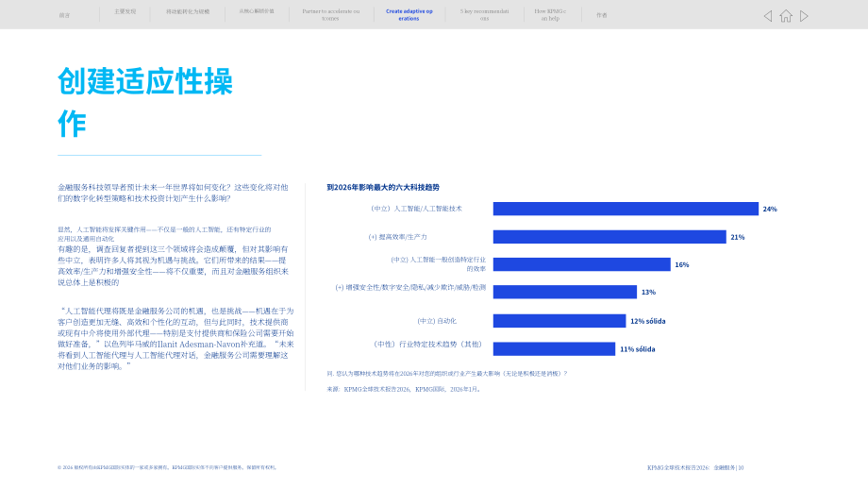Click the 16% value label
The width and height of the screenshot is (868, 489).
coord(682,264)
